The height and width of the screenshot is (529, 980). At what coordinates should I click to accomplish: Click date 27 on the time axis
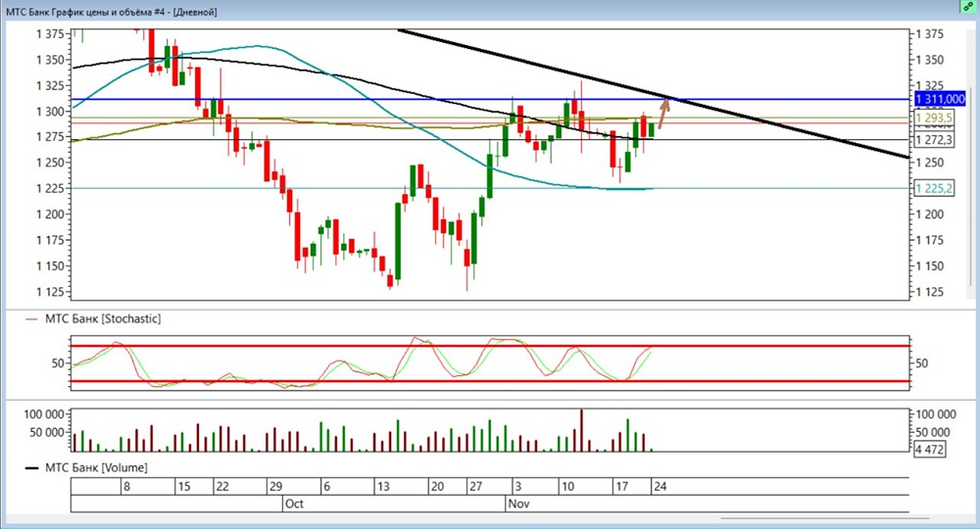click(x=475, y=487)
